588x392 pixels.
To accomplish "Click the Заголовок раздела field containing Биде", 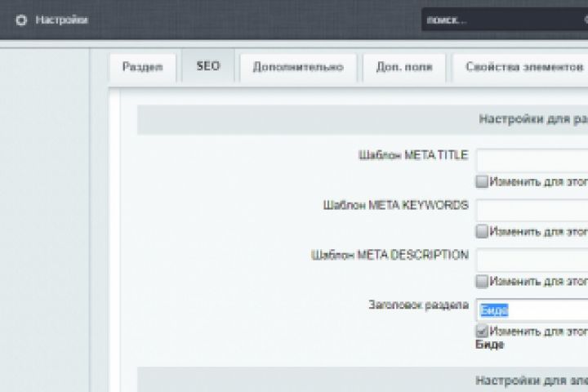I will click(x=532, y=310).
